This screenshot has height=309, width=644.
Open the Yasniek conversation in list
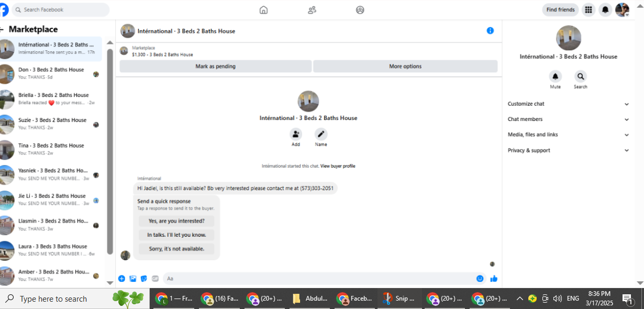[x=51, y=174]
